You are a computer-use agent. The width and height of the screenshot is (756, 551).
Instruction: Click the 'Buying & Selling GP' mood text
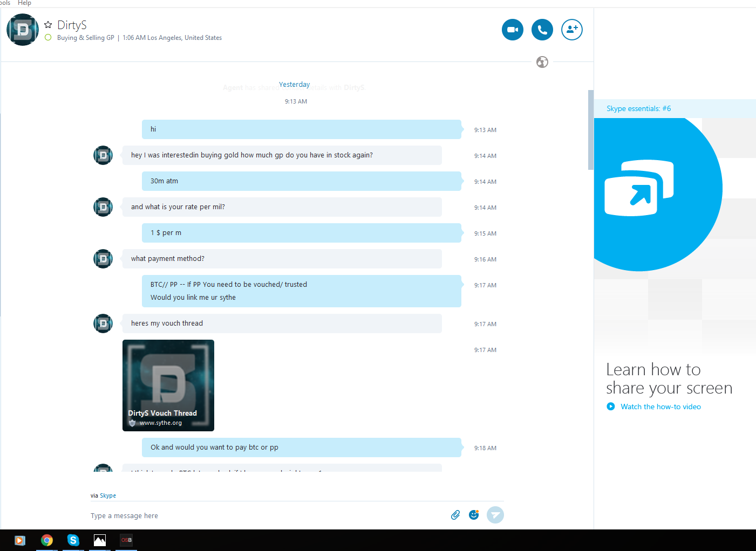click(86, 38)
